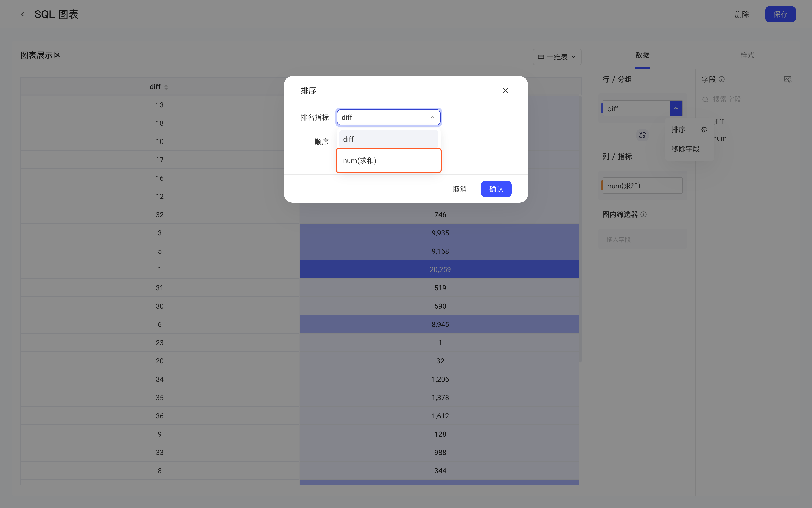Click the info icon beside 字段
Image resolution: width=812 pixels, height=508 pixels.
pyautogui.click(x=722, y=79)
